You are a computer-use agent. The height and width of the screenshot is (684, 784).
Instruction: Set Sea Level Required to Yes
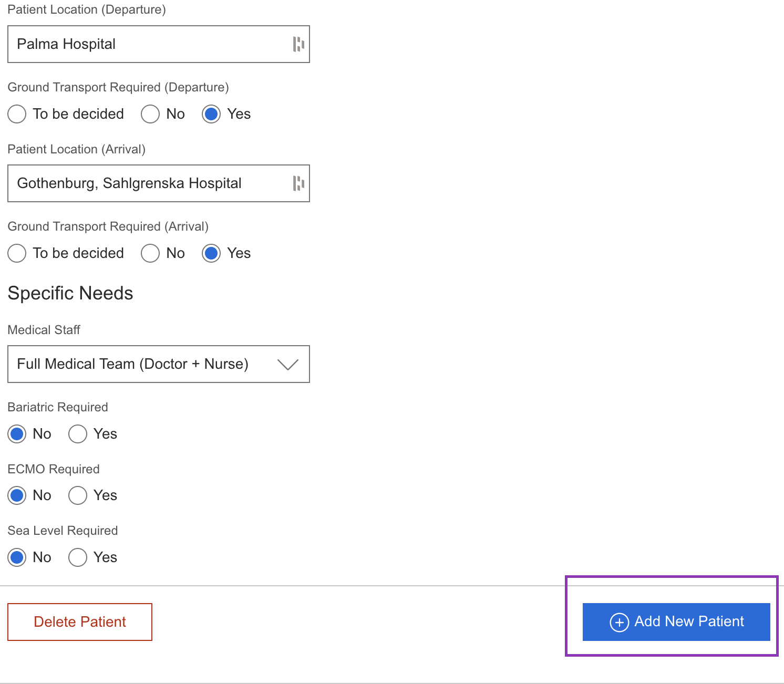[x=78, y=557]
